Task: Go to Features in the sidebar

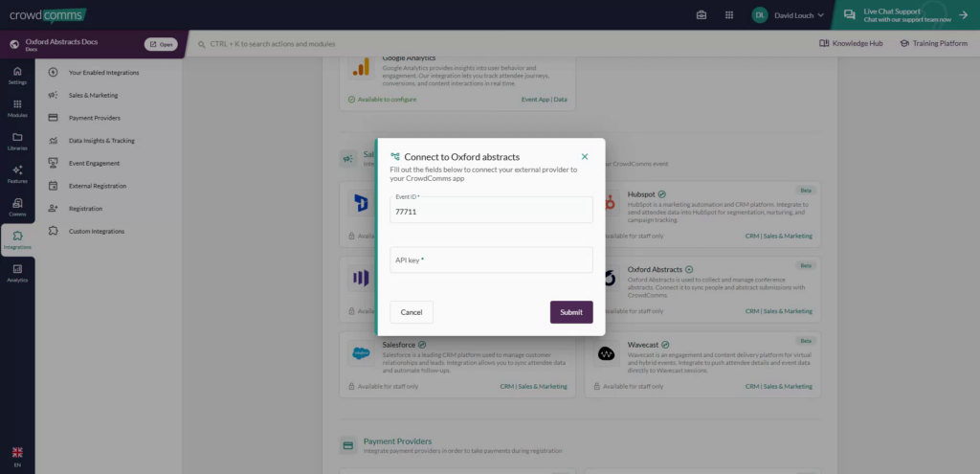Action: (17, 174)
